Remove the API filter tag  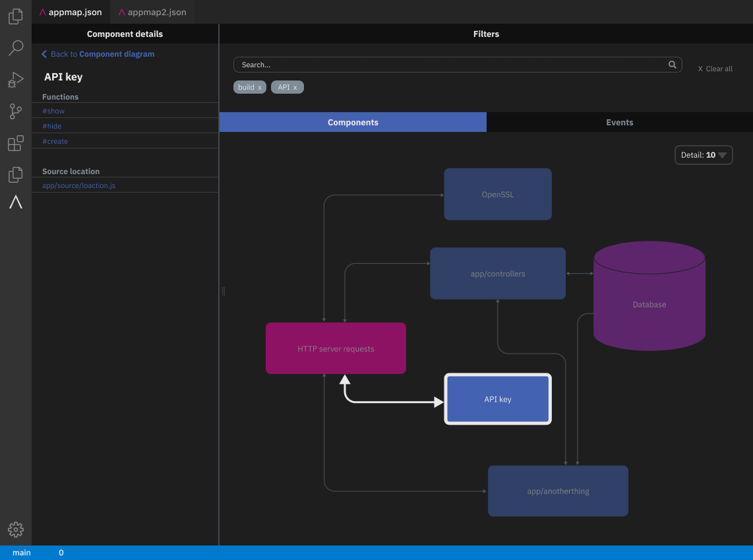click(x=295, y=86)
